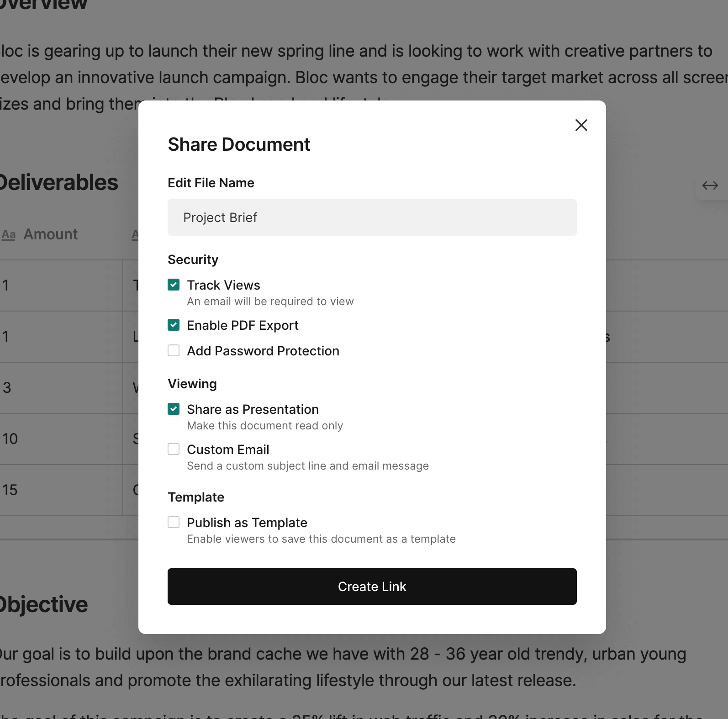Check the Publish as Template option
728x719 pixels.
pyautogui.click(x=174, y=523)
